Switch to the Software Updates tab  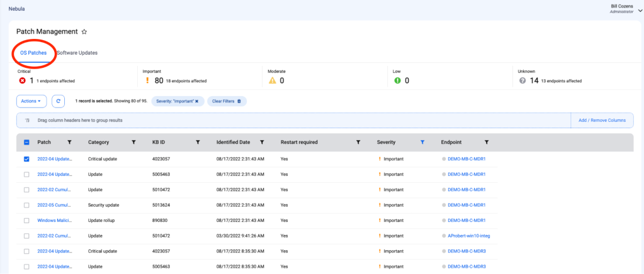pos(77,53)
